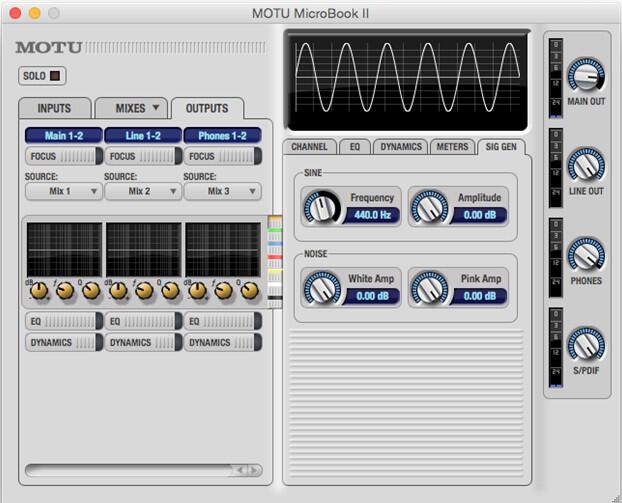This screenshot has width=622, height=503.
Task: Click the Main 1-2 Q knob
Action: point(91,291)
